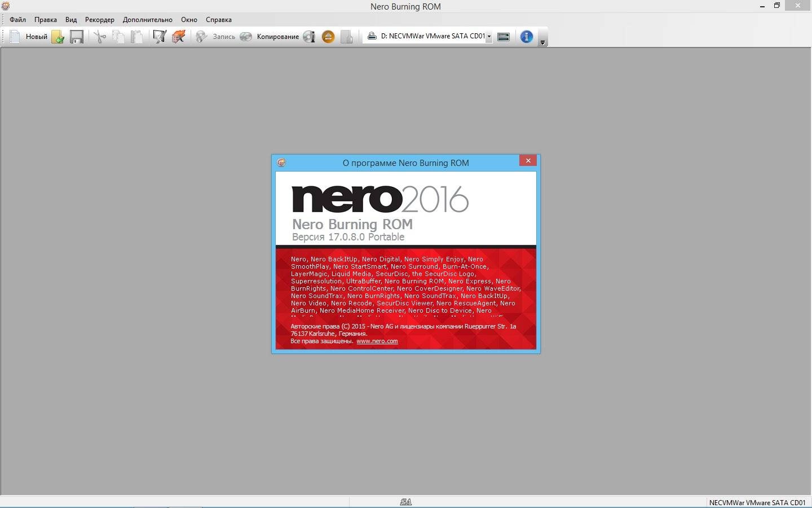Click the Nero Burning ROM heading in dialog
Viewport: 812px width, 508px height.
pyautogui.click(x=352, y=224)
